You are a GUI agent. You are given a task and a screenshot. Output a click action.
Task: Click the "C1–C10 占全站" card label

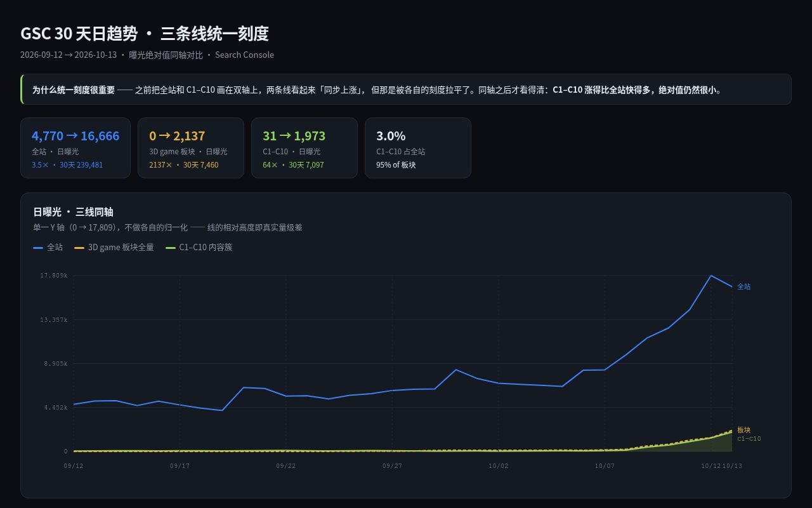point(400,152)
